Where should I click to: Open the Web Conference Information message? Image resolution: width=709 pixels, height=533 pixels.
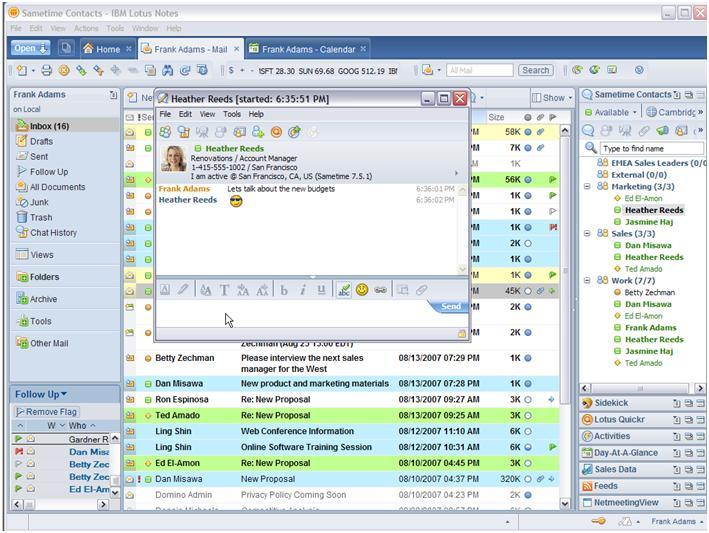point(341,431)
